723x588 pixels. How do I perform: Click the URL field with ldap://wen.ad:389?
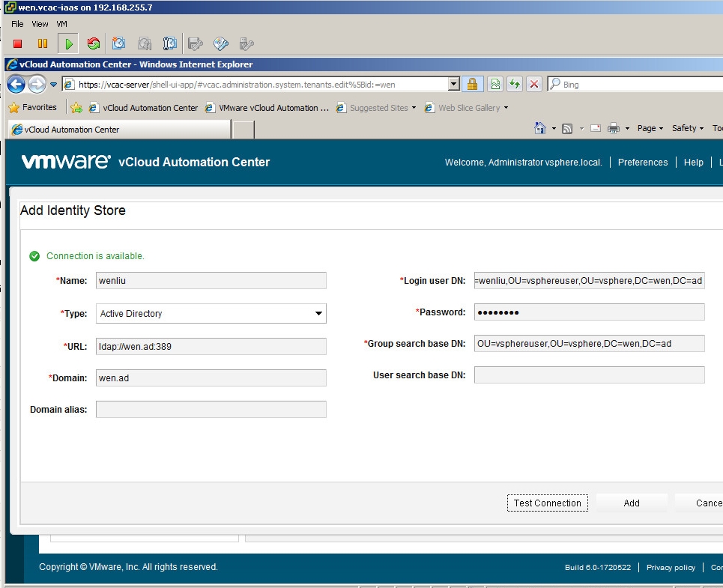pyautogui.click(x=211, y=347)
